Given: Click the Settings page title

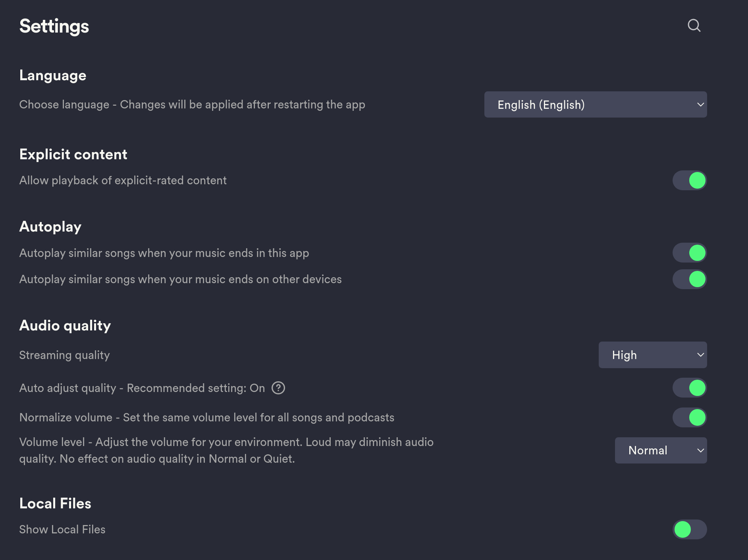Looking at the screenshot, I should pos(54,26).
